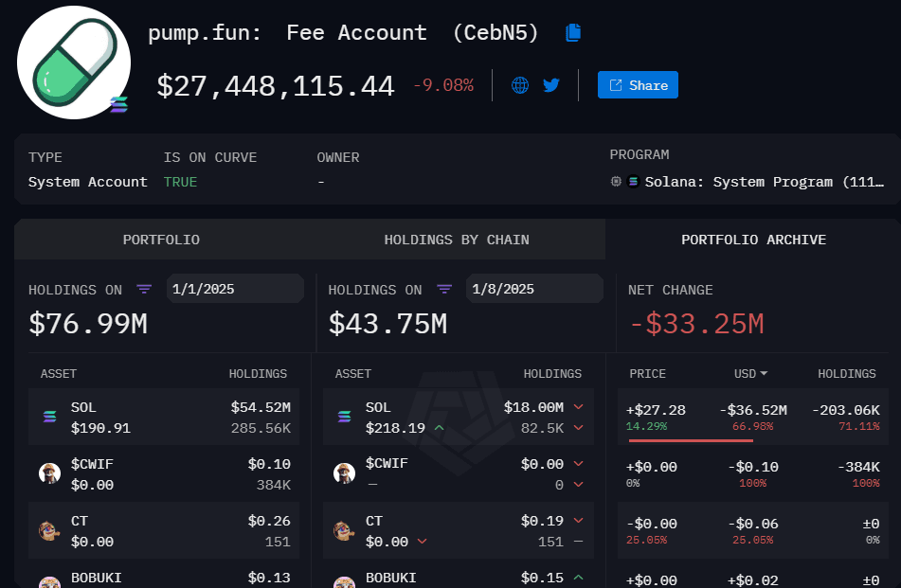Viewport: 901px width, 588px height.
Task: Click the $43.75M holdings total
Action: click(387, 324)
